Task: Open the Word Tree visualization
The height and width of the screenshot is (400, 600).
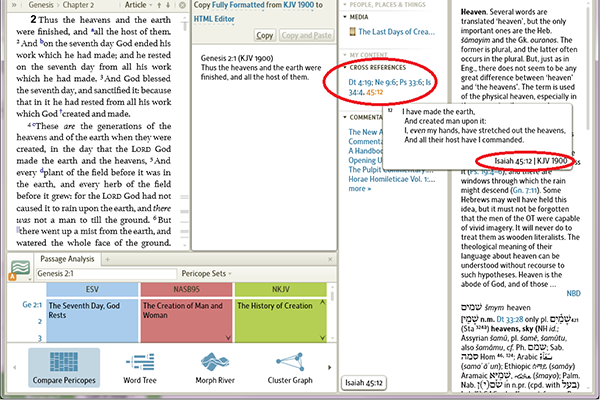Action: pos(140,367)
